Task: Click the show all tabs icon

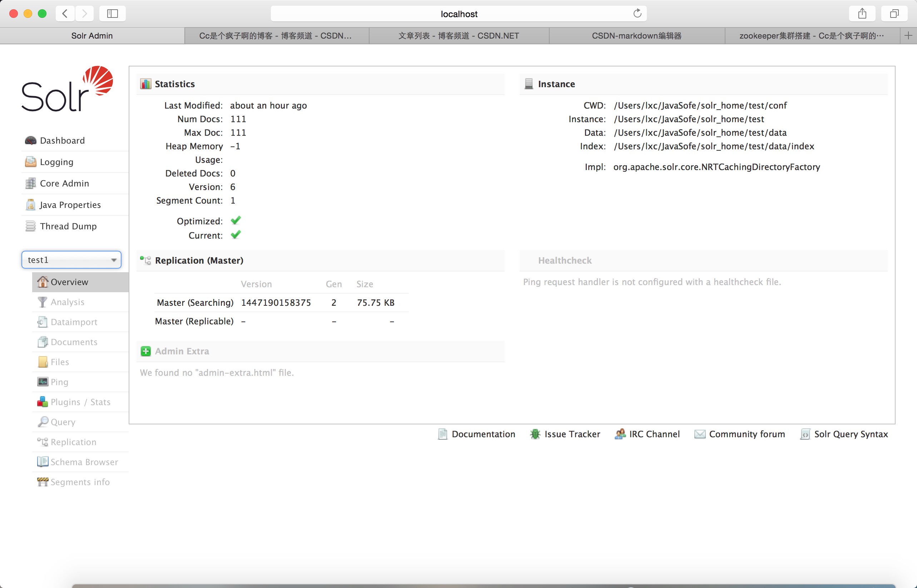Action: pos(894,14)
